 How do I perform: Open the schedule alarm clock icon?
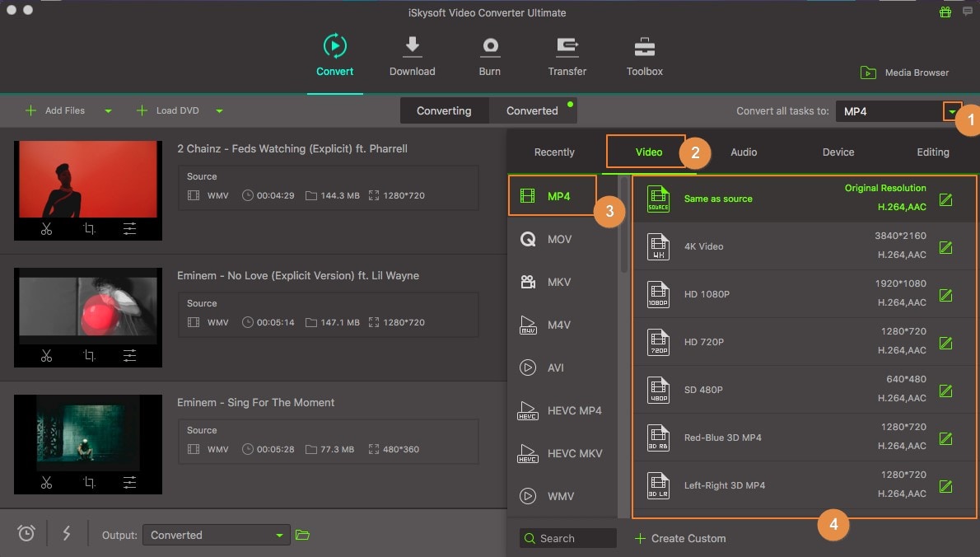[26, 533]
